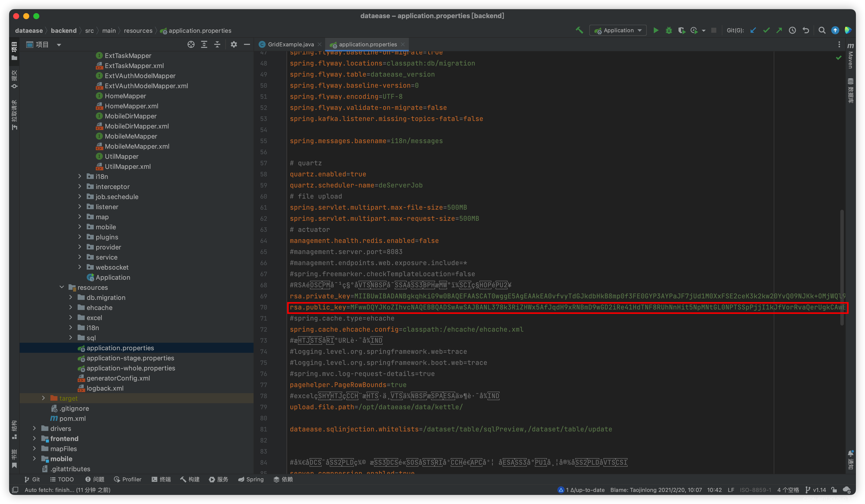
Task: Collapse the resources folder
Action: point(62,287)
